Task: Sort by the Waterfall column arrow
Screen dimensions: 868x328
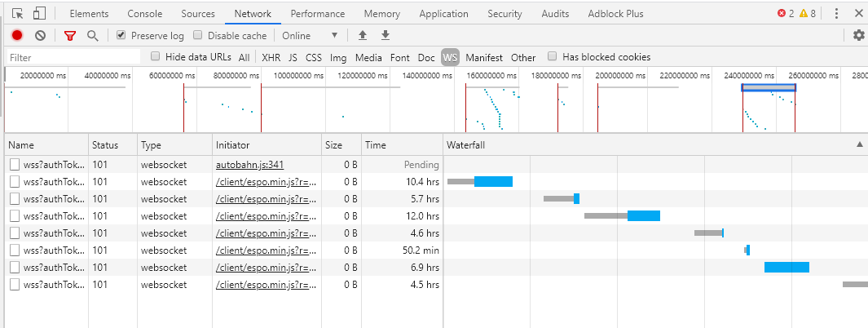Action: (x=859, y=144)
